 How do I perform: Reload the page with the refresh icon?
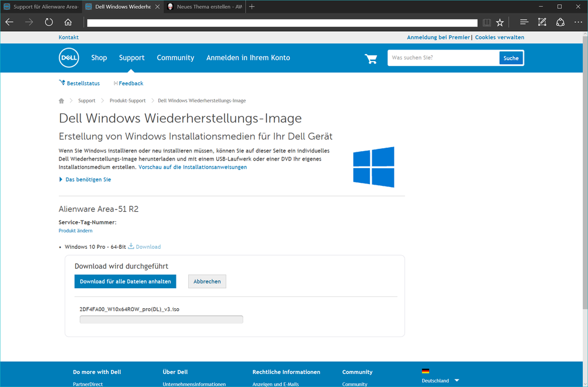pyautogui.click(x=49, y=22)
